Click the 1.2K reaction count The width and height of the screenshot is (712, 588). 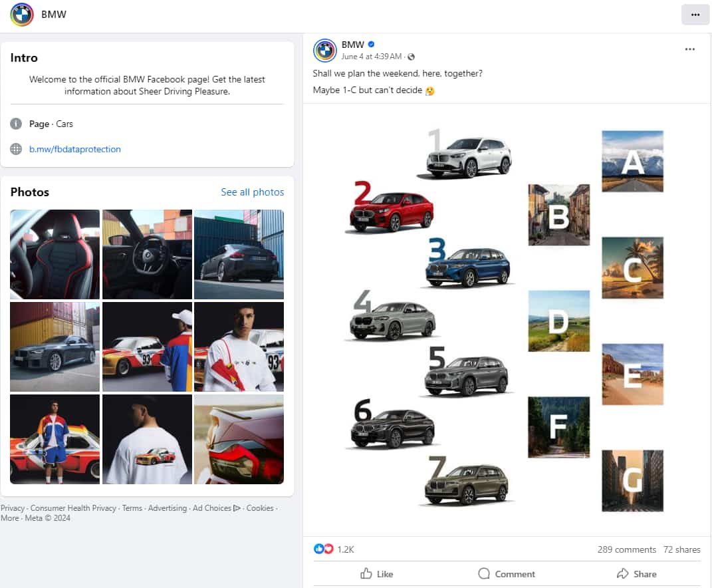coord(346,549)
